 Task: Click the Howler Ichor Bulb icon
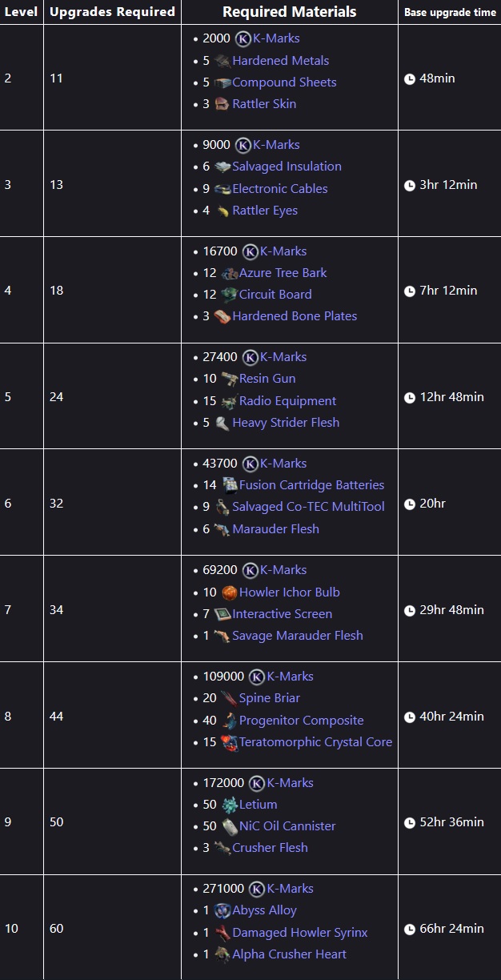229,592
